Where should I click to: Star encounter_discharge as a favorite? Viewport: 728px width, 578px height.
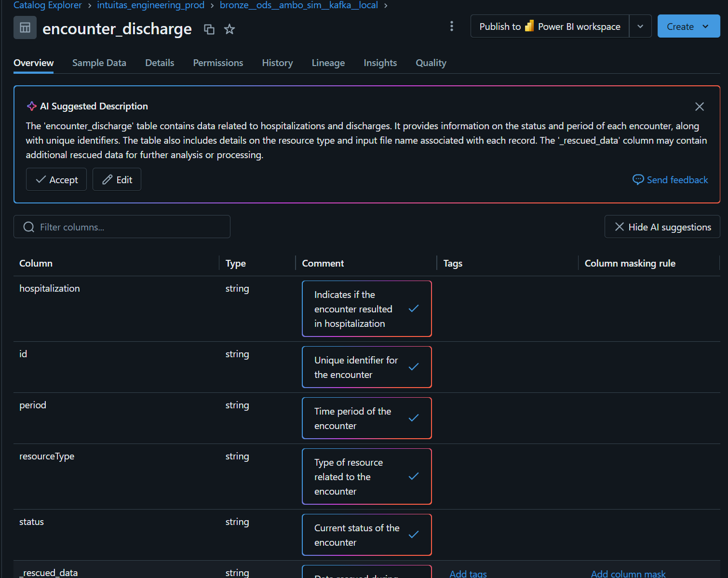pos(229,29)
